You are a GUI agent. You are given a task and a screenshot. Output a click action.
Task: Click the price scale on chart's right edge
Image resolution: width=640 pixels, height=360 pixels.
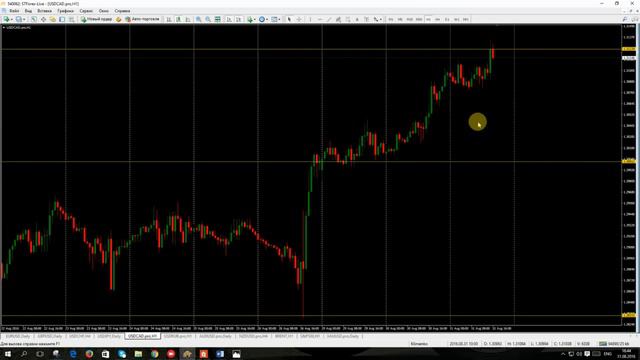pos(629,176)
